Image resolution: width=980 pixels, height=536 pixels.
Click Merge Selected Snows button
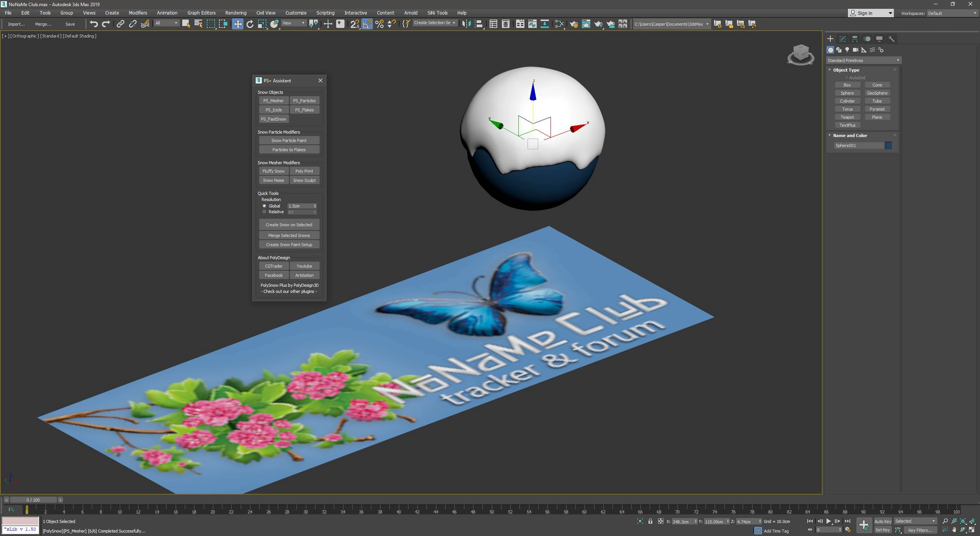[x=289, y=235]
